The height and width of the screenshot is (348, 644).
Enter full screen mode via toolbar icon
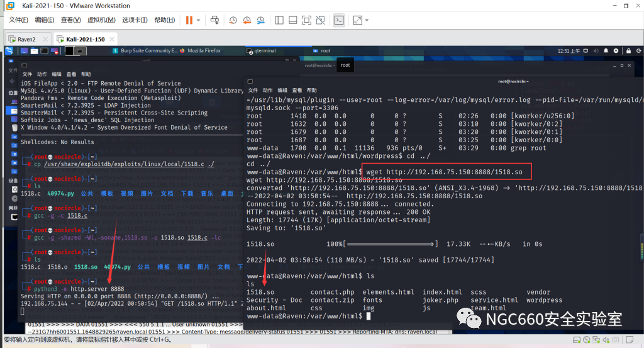point(306,20)
